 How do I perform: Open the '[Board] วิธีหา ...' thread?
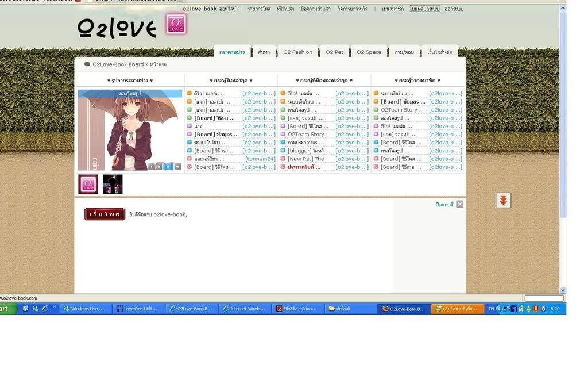click(215, 118)
